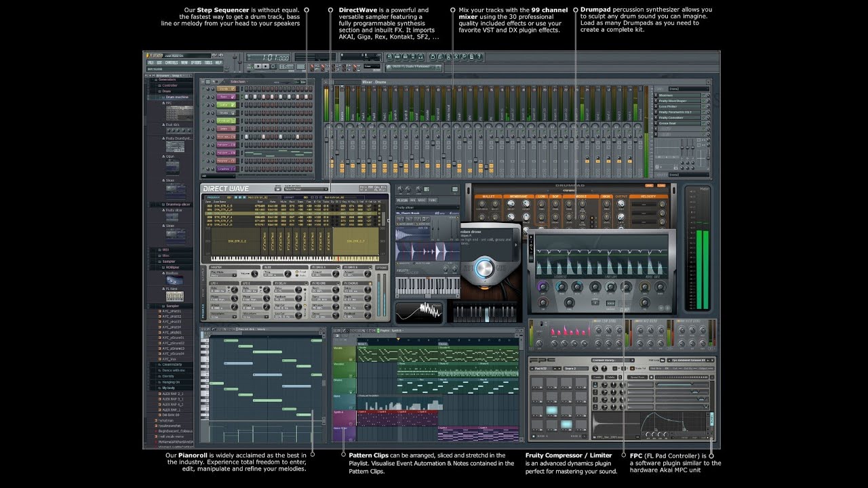
Task: Click the help question-mark toolbar icon
Action: tap(479, 57)
